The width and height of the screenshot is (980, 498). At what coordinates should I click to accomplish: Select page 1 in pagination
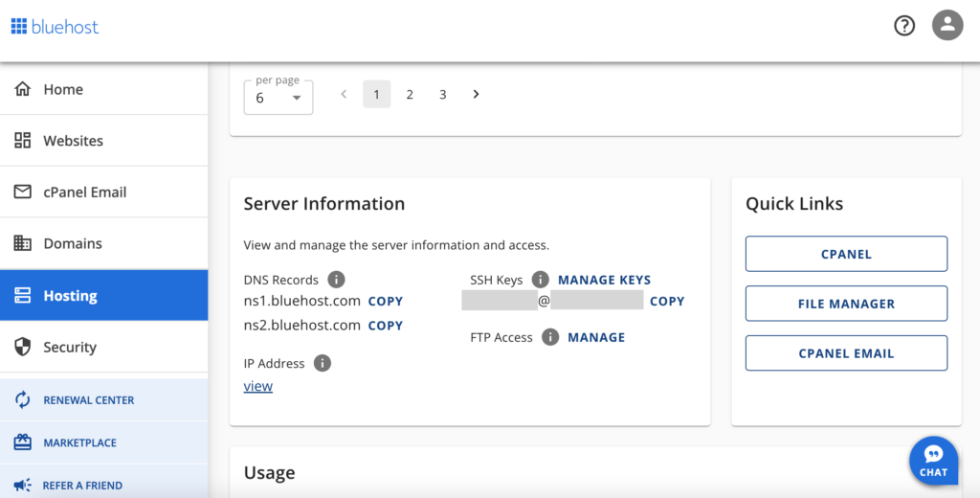[376, 94]
